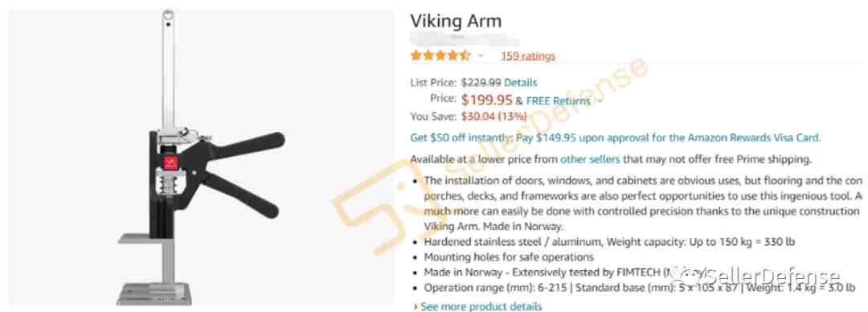
Task: Open the 159 ratings link
Action: pyautogui.click(x=527, y=56)
